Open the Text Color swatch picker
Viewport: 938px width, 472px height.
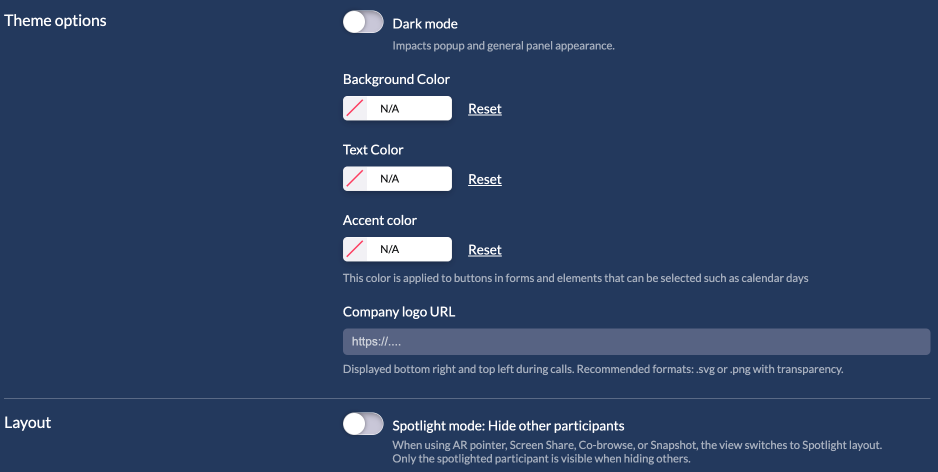355,179
